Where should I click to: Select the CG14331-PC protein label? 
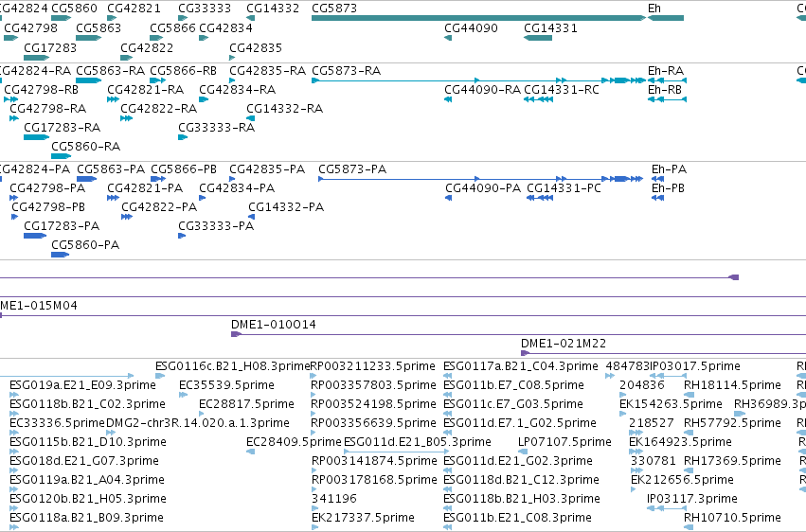(x=564, y=188)
